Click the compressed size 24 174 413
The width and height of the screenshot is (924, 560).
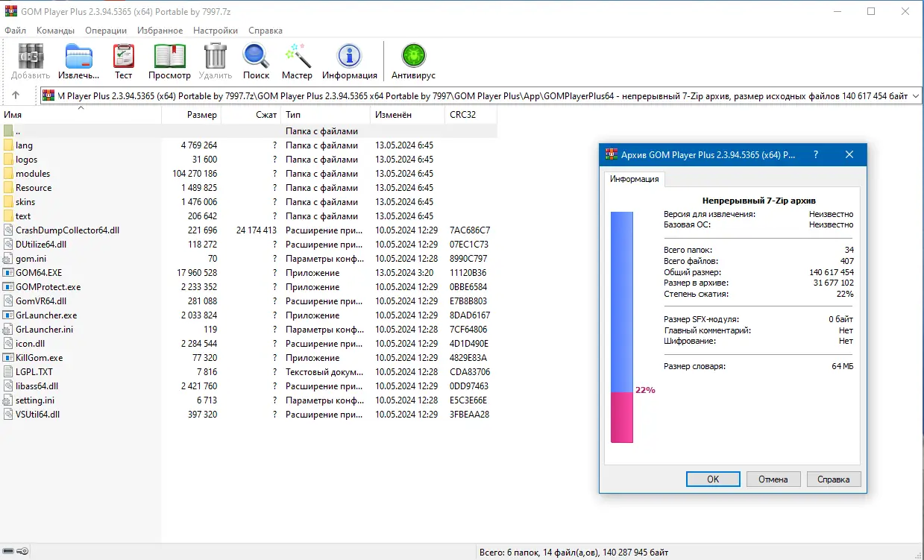click(x=257, y=230)
